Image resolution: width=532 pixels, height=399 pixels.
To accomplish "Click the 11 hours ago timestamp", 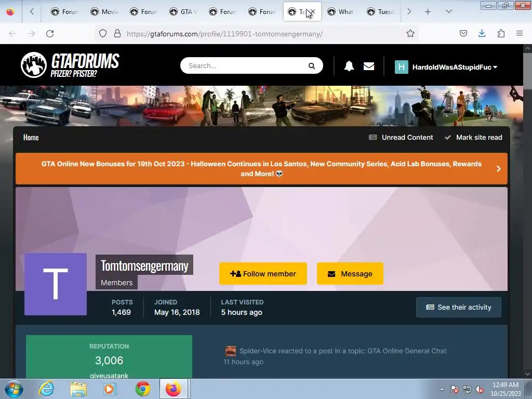I will click(x=243, y=362).
